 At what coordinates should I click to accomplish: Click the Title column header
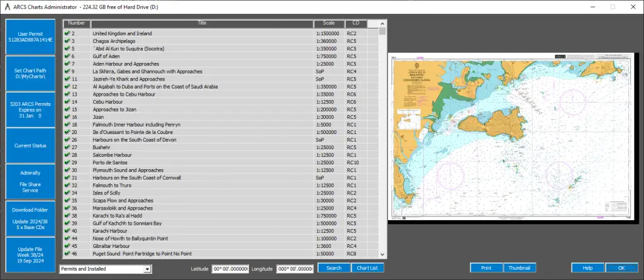pyautogui.click(x=202, y=23)
